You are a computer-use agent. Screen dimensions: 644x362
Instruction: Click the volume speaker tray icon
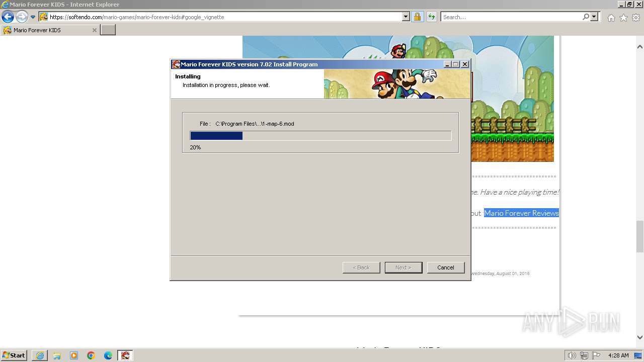point(572,355)
